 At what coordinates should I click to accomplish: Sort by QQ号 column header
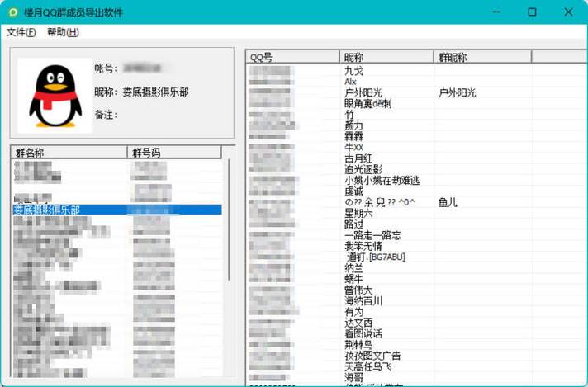click(292, 57)
